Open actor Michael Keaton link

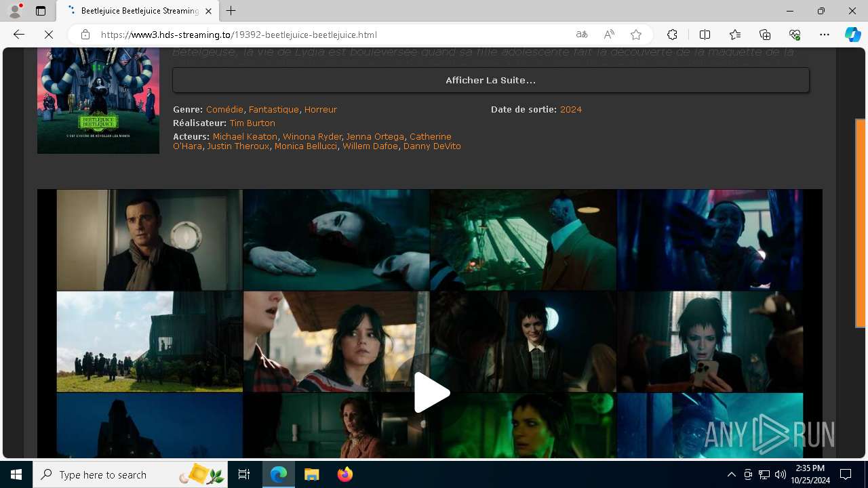245,136
